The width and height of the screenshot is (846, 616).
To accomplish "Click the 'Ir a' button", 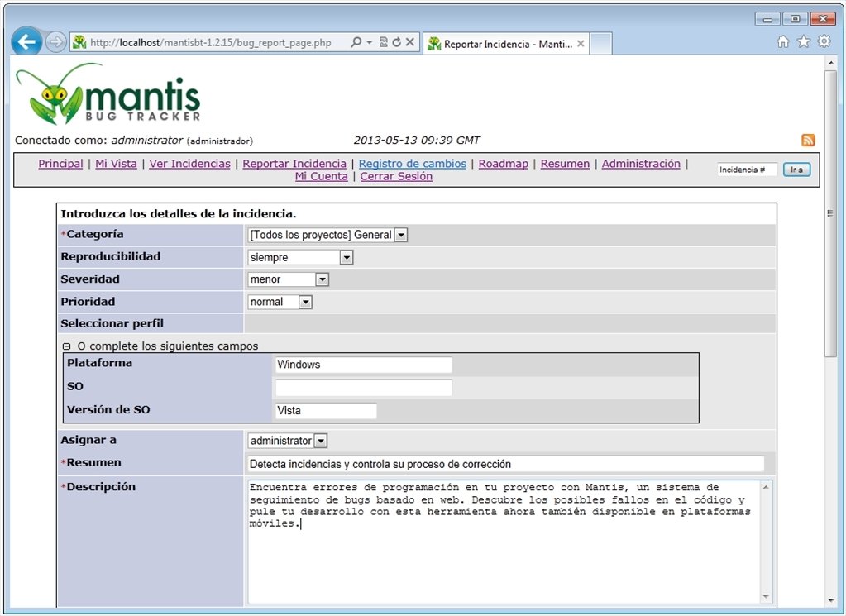I will pos(796,170).
